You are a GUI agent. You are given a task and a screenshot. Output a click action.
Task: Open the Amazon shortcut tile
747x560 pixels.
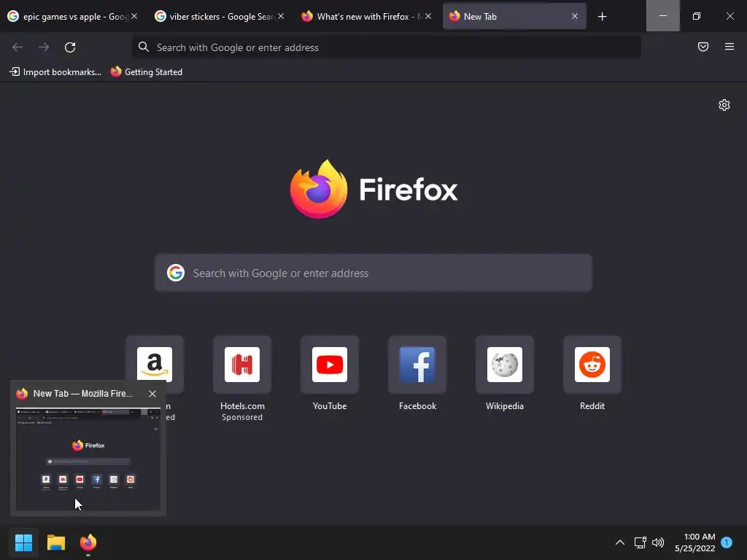(155, 365)
